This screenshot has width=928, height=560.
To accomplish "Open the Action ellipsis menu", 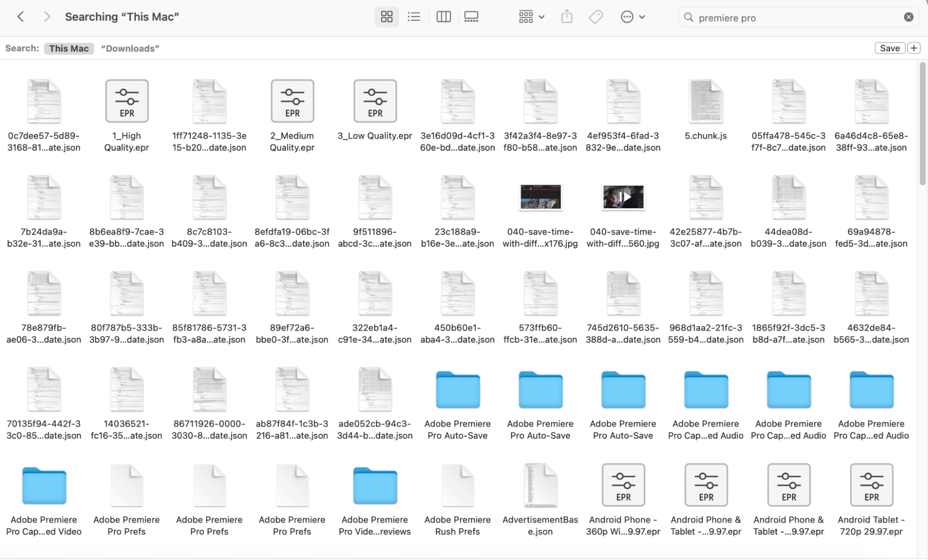I will tap(633, 17).
